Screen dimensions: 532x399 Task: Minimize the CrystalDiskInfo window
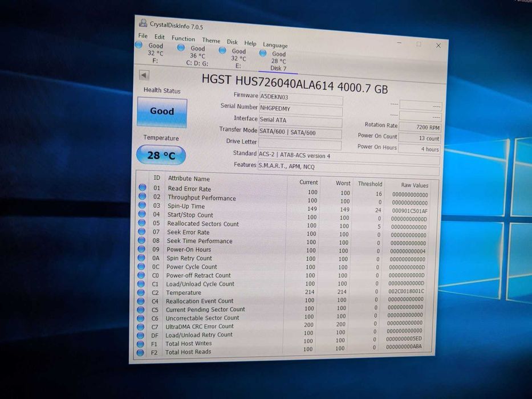399,43
